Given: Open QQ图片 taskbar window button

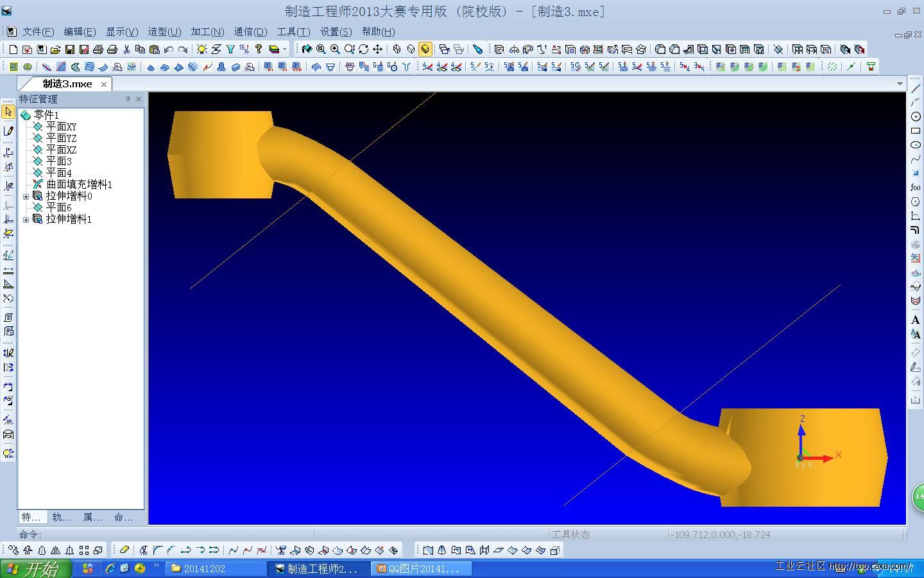Looking at the screenshot, I should (422, 568).
